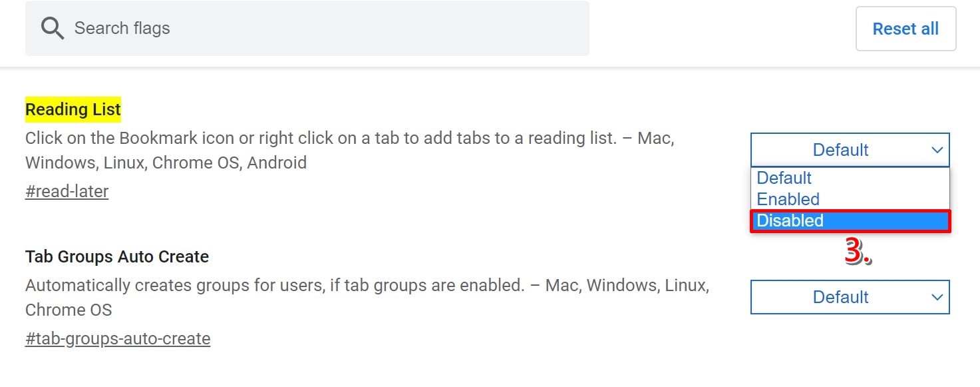Focus the Search flags input field

tap(307, 28)
